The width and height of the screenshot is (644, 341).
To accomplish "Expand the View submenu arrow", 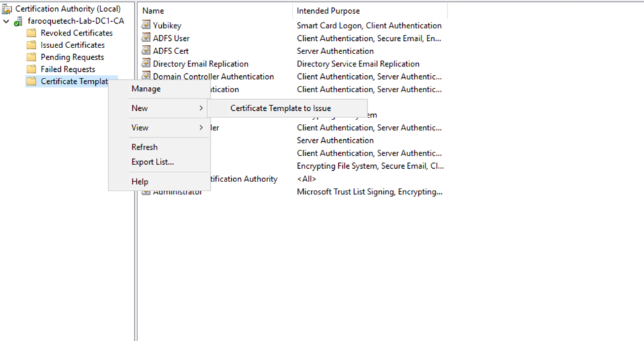I will 201,127.
